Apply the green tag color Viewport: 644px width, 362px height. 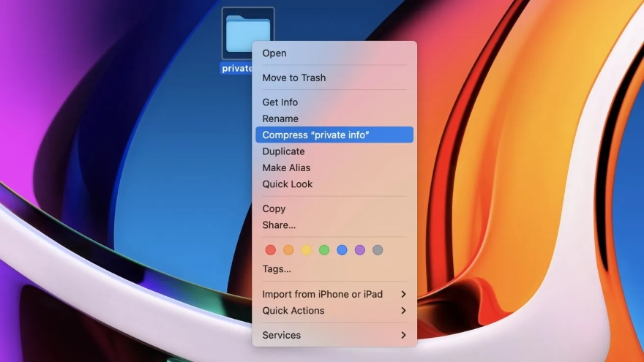(324, 250)
